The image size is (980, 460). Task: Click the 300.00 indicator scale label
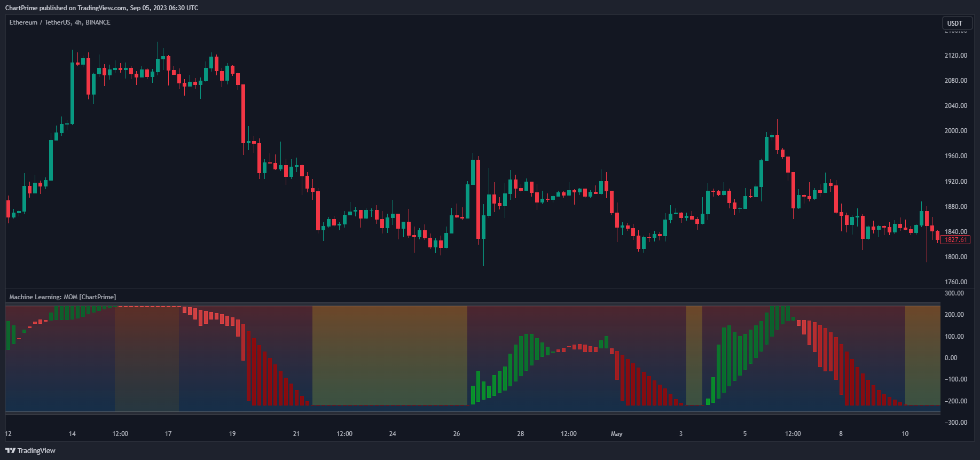coord(954,293)
